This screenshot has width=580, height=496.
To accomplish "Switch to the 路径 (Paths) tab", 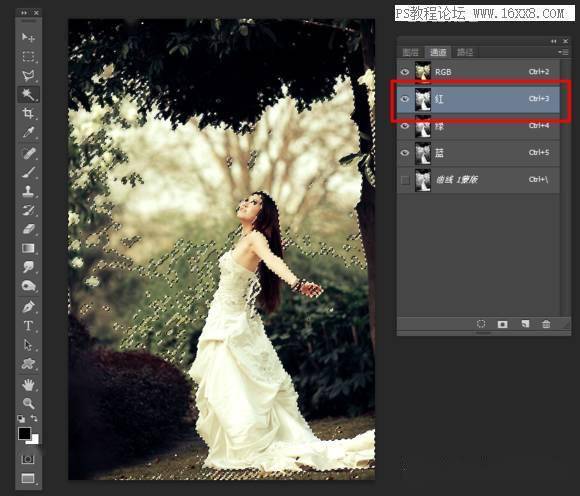I will tap(465, 52).
